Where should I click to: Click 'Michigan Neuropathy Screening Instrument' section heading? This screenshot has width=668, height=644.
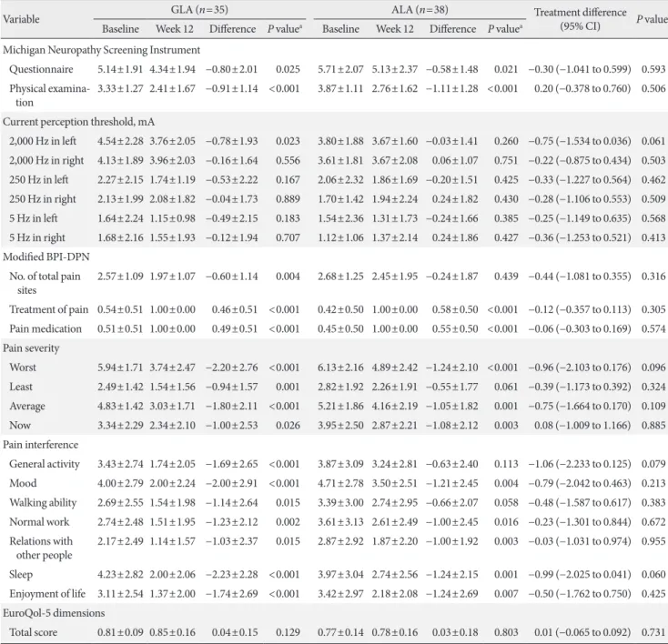101,50
